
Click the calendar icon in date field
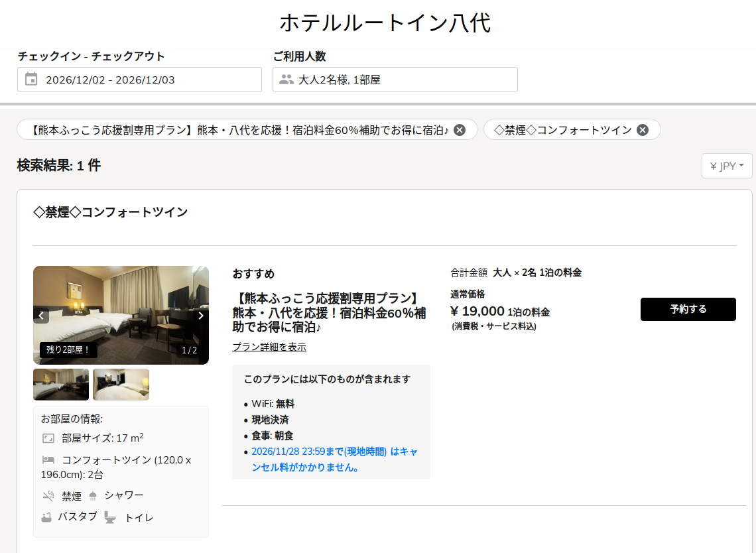31,79
